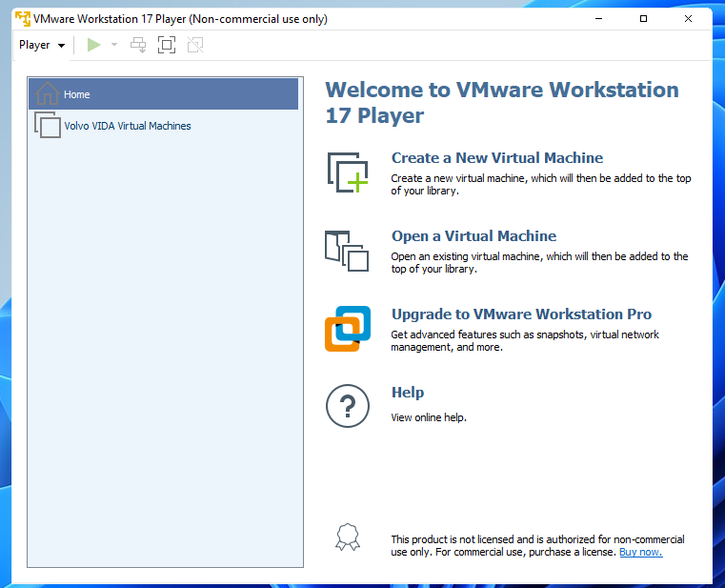Viewport: 725px width, 588px height.
Task: Click the Home house icon
Action: click(48, 93)
